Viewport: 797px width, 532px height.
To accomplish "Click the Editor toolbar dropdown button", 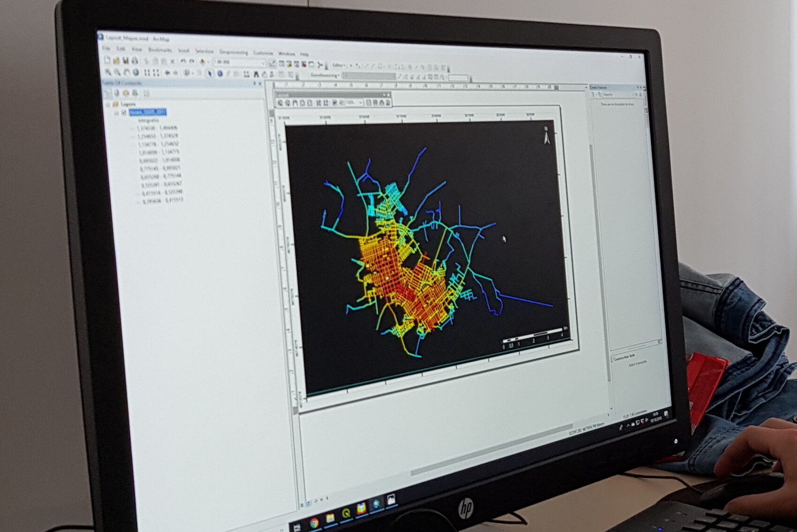I will pos(338,65).
